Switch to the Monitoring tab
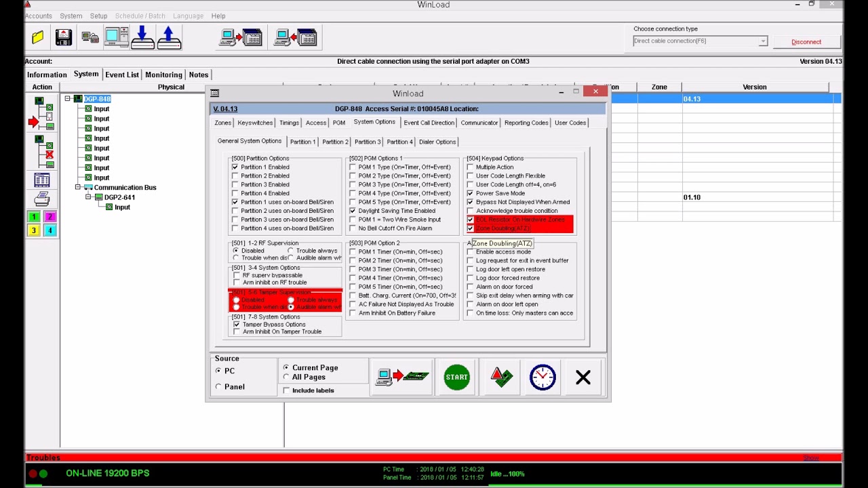 (x=163, y=75)
